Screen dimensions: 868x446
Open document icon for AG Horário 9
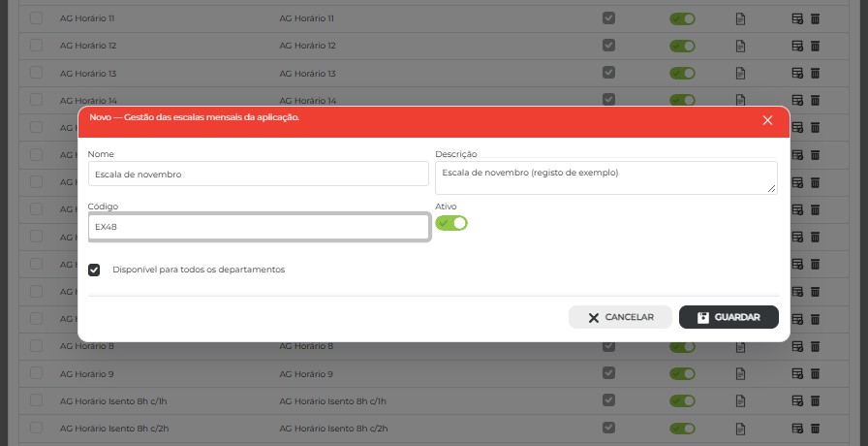740,374
